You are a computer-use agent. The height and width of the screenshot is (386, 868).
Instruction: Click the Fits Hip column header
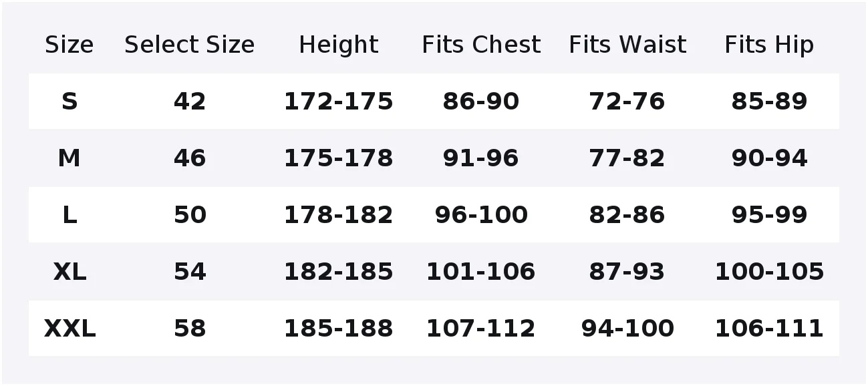(769, 45)
